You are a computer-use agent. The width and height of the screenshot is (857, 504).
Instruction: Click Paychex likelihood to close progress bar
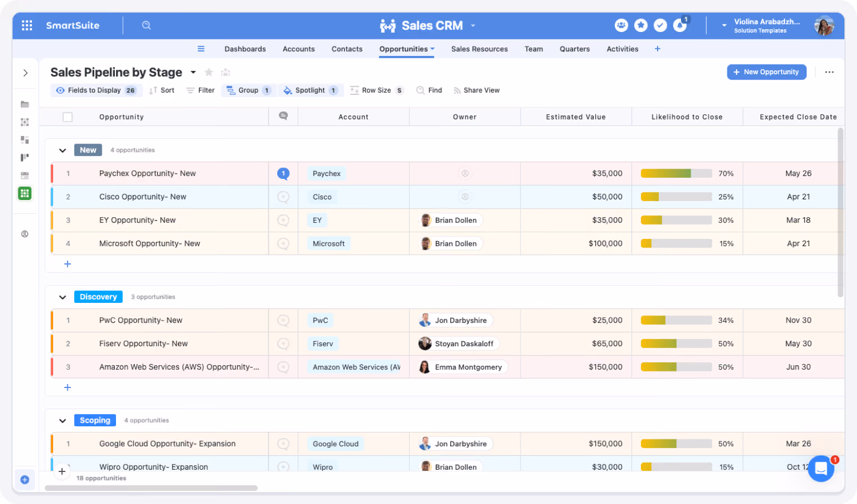click(x=676, y=173)
